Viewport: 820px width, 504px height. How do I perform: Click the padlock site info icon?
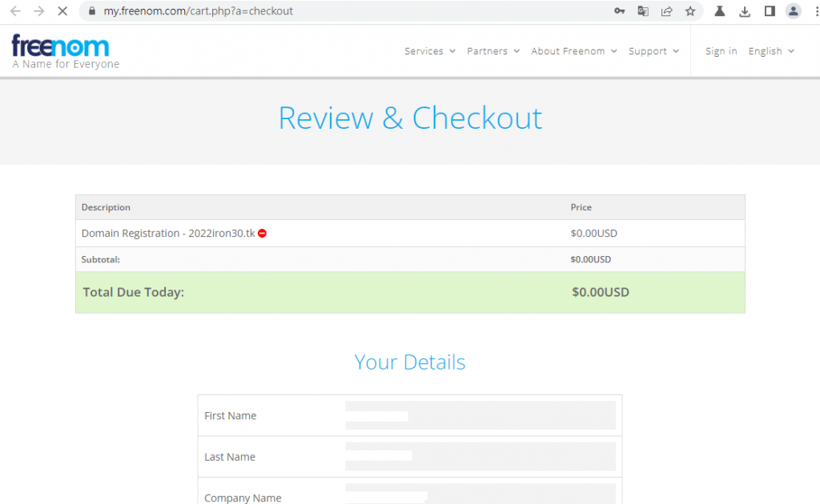click(92, 11)
